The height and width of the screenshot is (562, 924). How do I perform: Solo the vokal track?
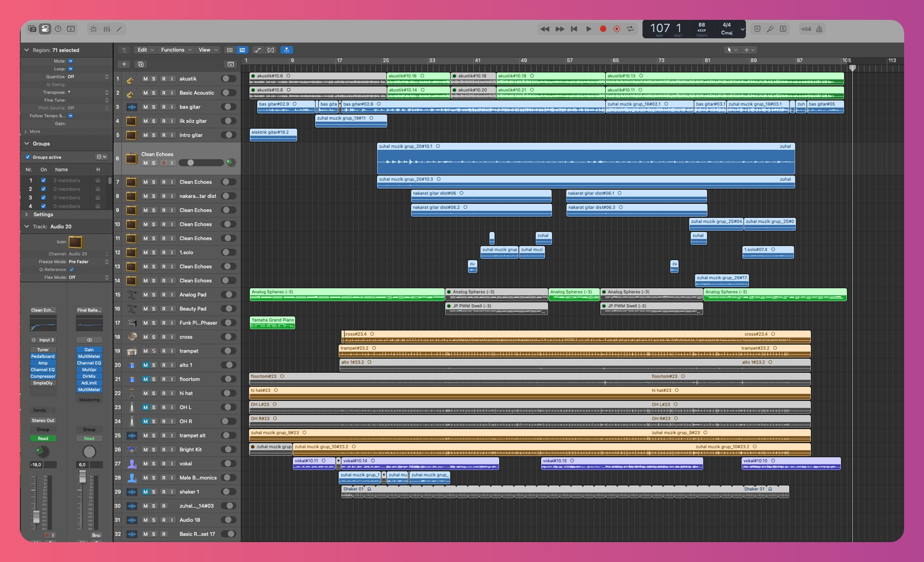click(x=153, y=463)
